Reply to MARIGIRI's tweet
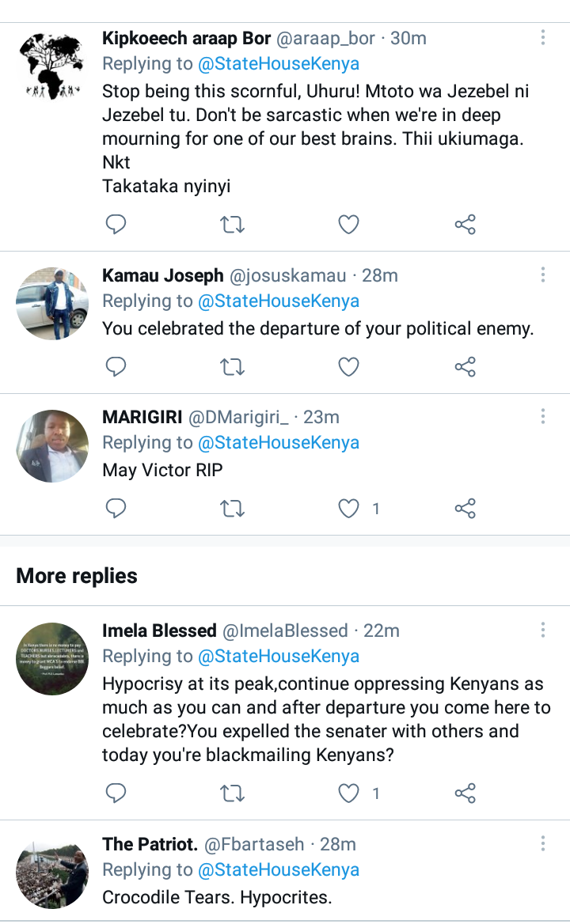Image resolution: width=570 pixels, height=924 pixels. [x=116, y=509]
